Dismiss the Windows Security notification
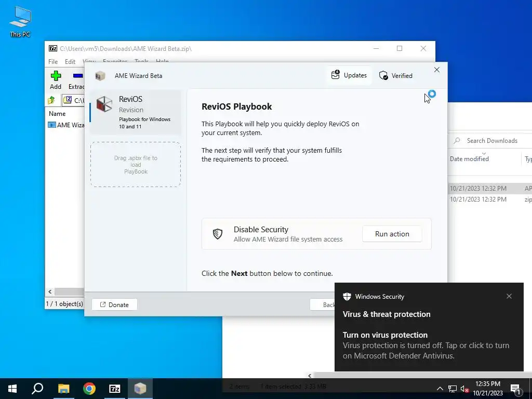 click(x=509, y=296)
